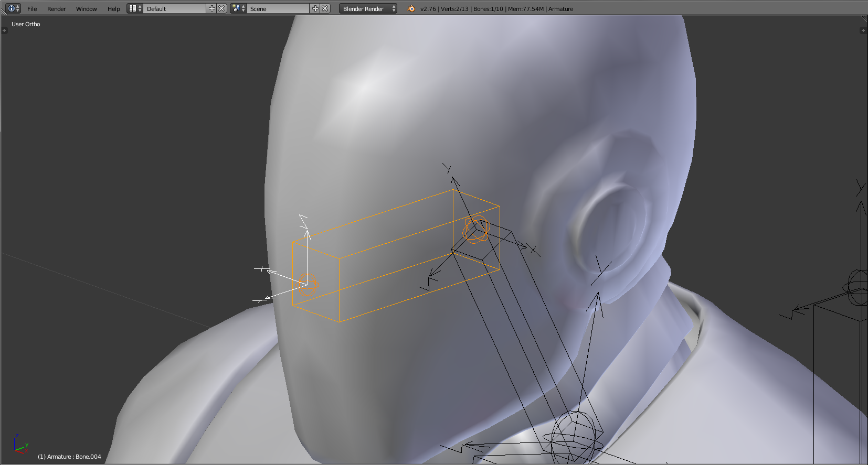Click the XYZ axis orientation indicator
The height and width of the screenshot is (465, 868).
click(x=20, y=444)
